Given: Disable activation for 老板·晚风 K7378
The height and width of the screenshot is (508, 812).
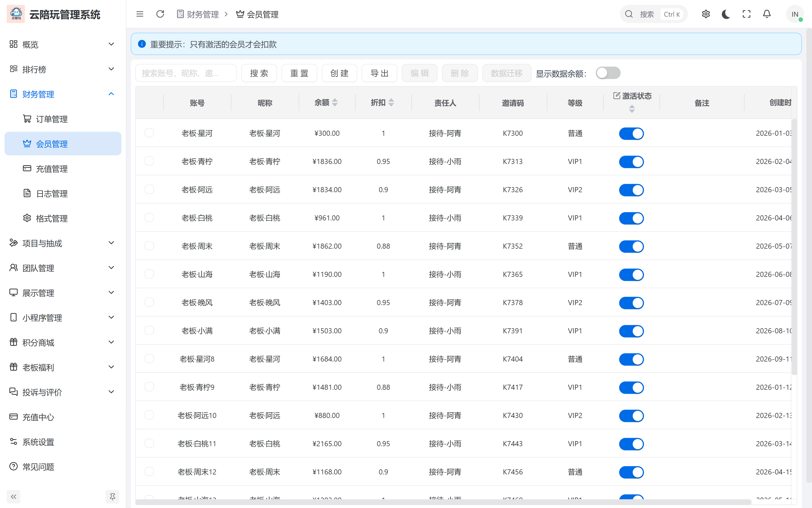Looking at the screenshot, I should pos(632,303).
